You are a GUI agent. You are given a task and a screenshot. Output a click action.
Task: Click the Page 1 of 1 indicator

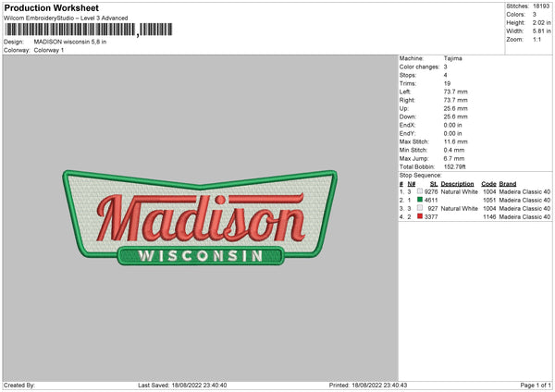pos(536,386)
